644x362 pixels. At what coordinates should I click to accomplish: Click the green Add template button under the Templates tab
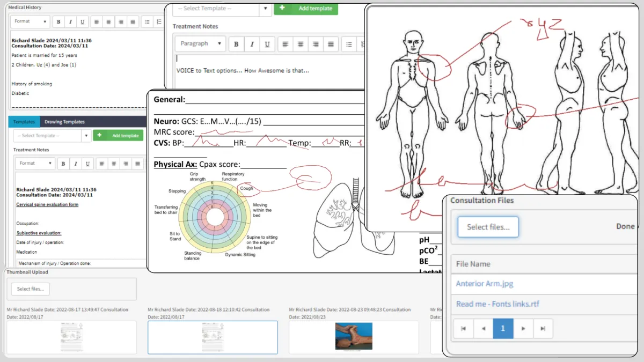tap(118, 136)
